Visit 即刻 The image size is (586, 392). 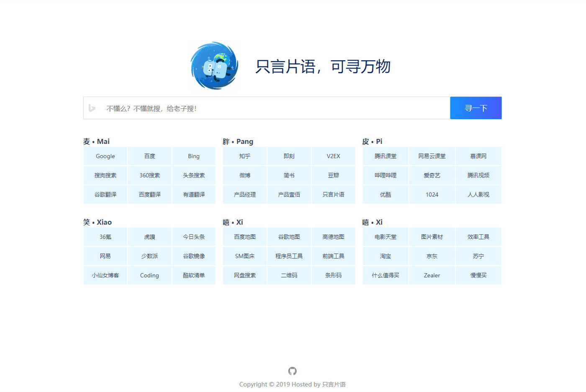pos(289,156)
